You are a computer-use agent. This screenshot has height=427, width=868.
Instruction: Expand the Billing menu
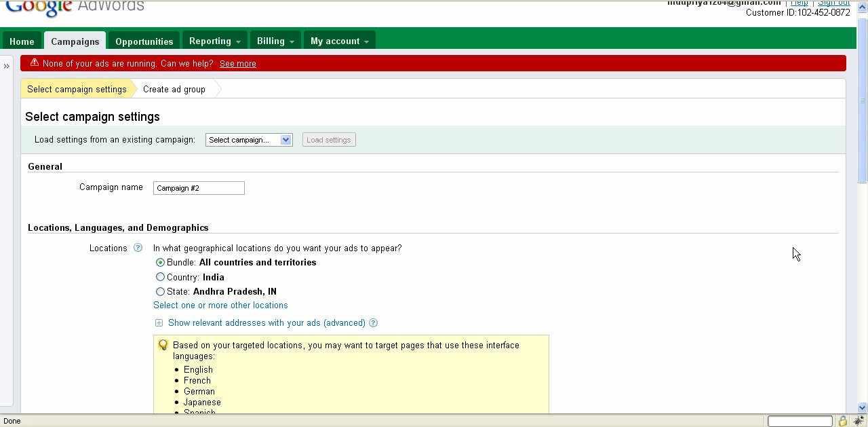coord(275,41)
